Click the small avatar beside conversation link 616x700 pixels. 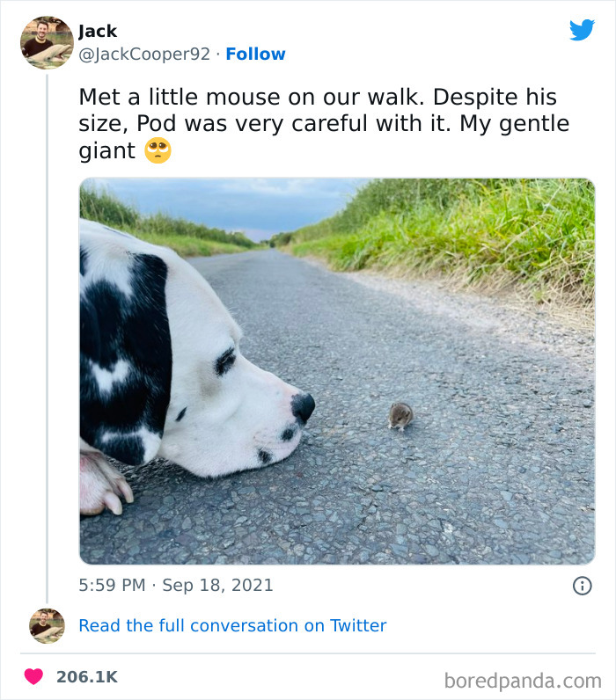[x=47, y=626]
